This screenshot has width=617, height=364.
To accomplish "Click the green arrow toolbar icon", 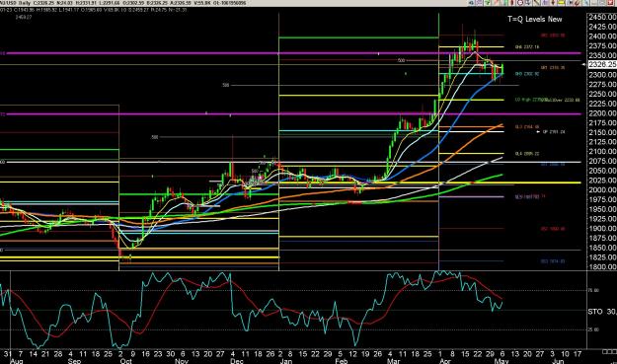I will point(487,2).
